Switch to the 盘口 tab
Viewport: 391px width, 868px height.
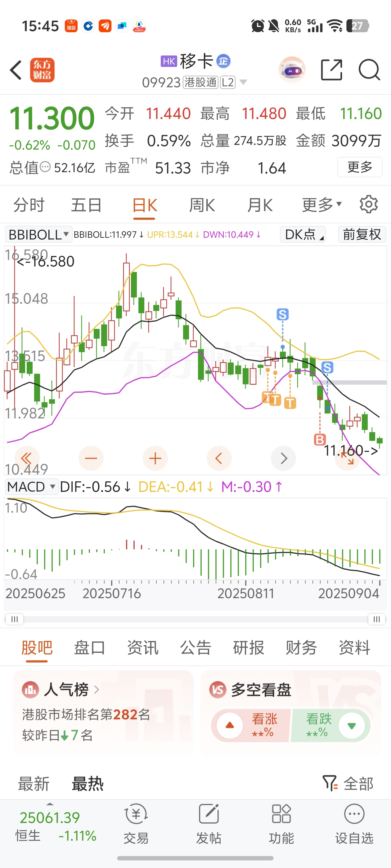click(x=90, y=647)
